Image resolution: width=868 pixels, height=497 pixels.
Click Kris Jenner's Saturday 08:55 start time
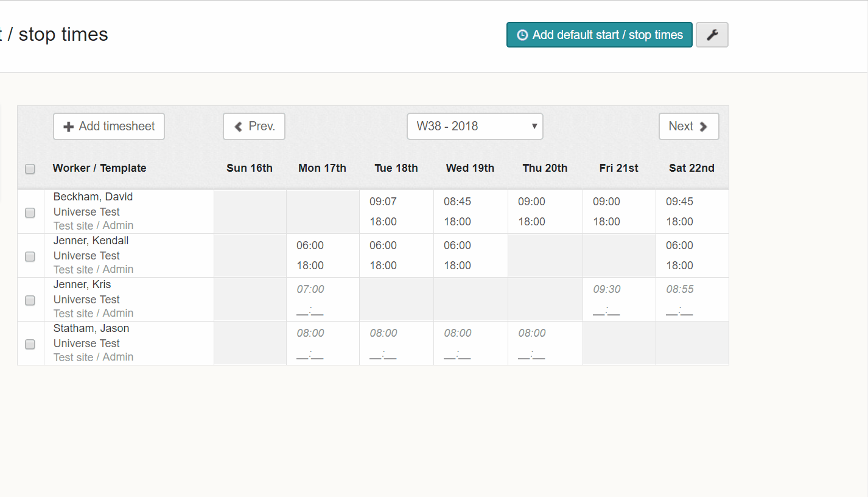(x=679, y=289)
